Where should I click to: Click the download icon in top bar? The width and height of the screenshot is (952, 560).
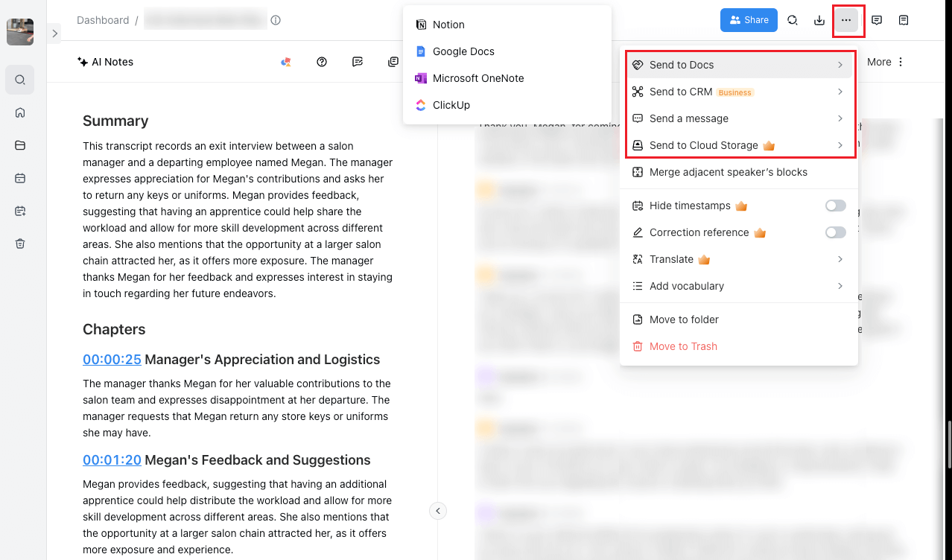[819, 20]
